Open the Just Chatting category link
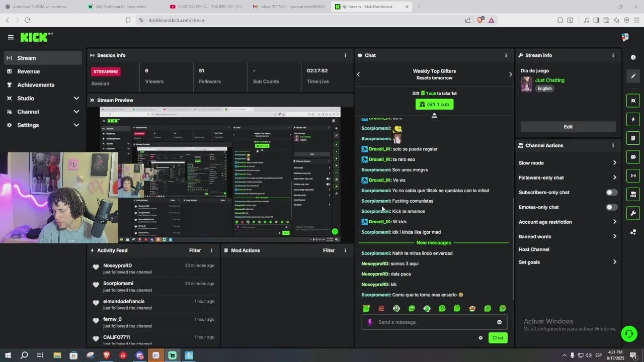Screen dimensions: 644x362 point(549,80)
